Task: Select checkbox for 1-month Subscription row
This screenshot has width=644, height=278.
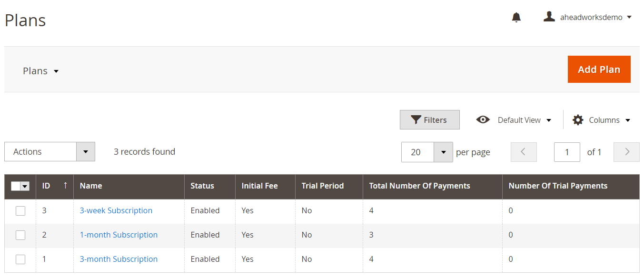Action: coord(20,235)
